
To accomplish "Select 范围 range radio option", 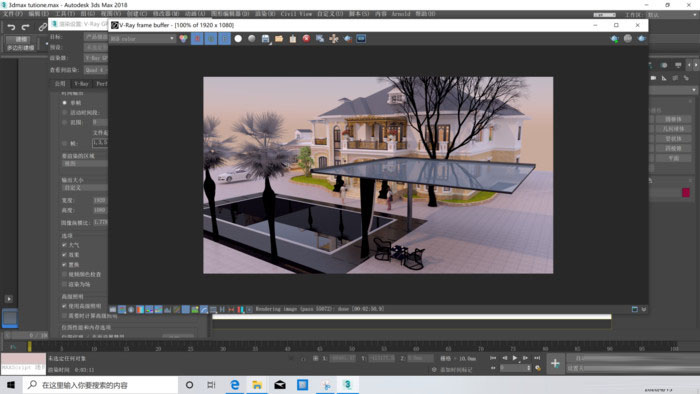I will 65,122.
